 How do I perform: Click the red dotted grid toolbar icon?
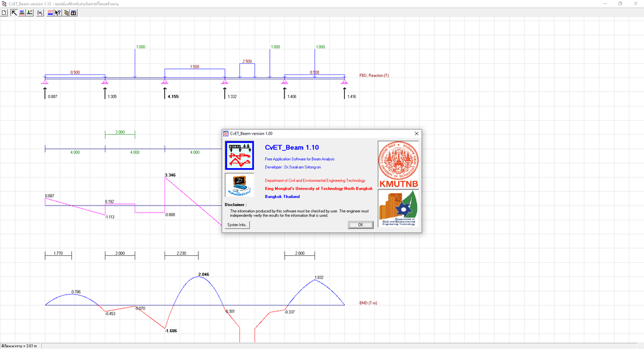tap(50, 13)
